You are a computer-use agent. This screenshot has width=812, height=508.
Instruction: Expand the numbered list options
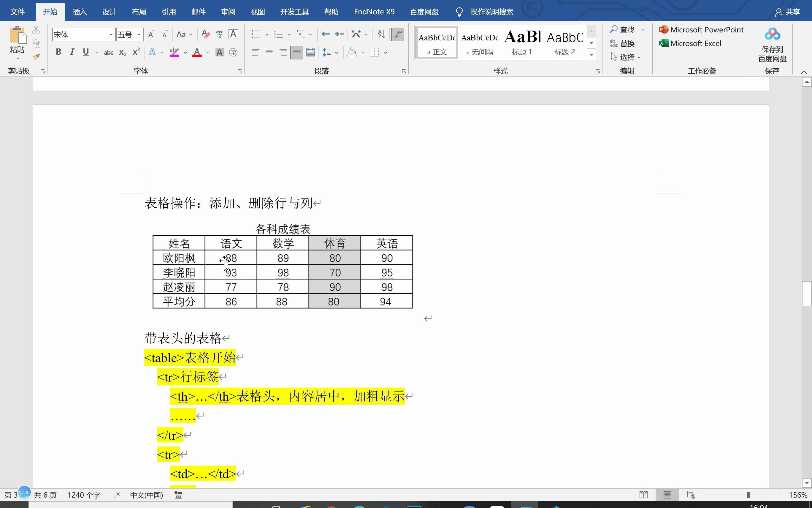[x=289, y=34]
